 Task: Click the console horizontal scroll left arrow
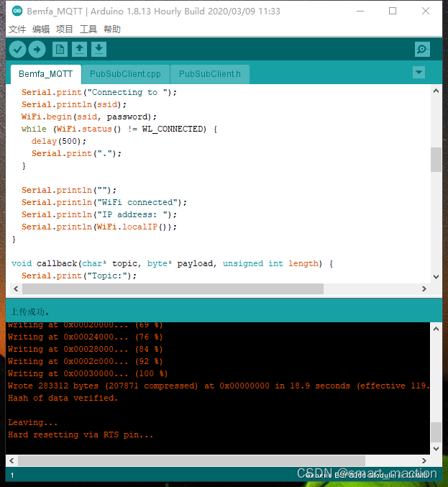pyautogui.click(x=12, y=460)
